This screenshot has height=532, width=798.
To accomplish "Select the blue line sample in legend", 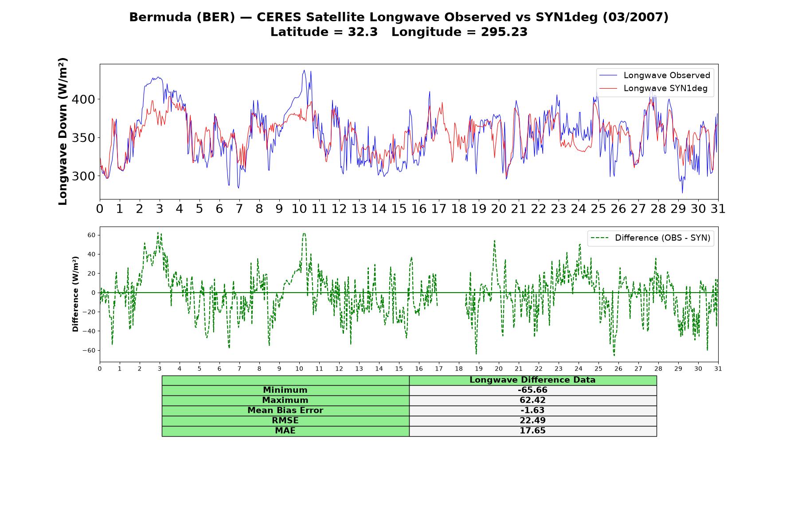I will tap(608, 75).
